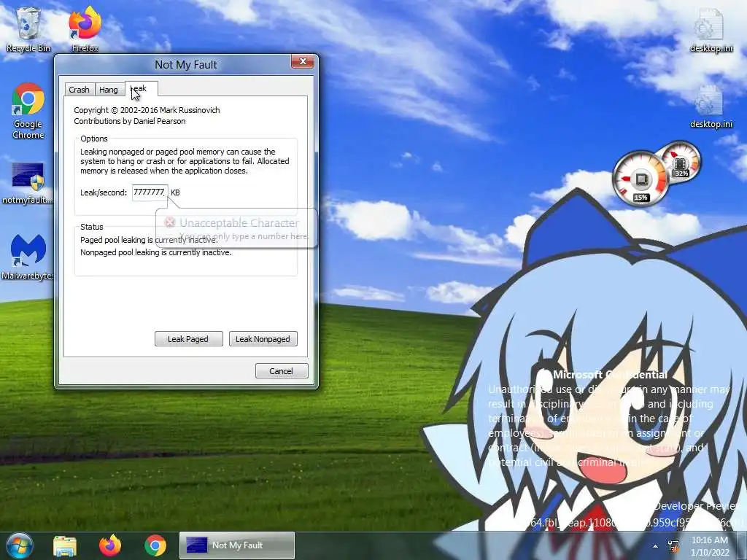The image size is (747, 560).
Task: Click Cancel in Not My Fault
Action: click(281, 371)
